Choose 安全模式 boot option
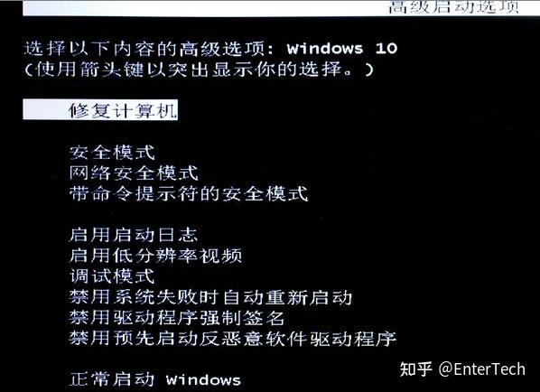540x392 pixels. [112, 153]
